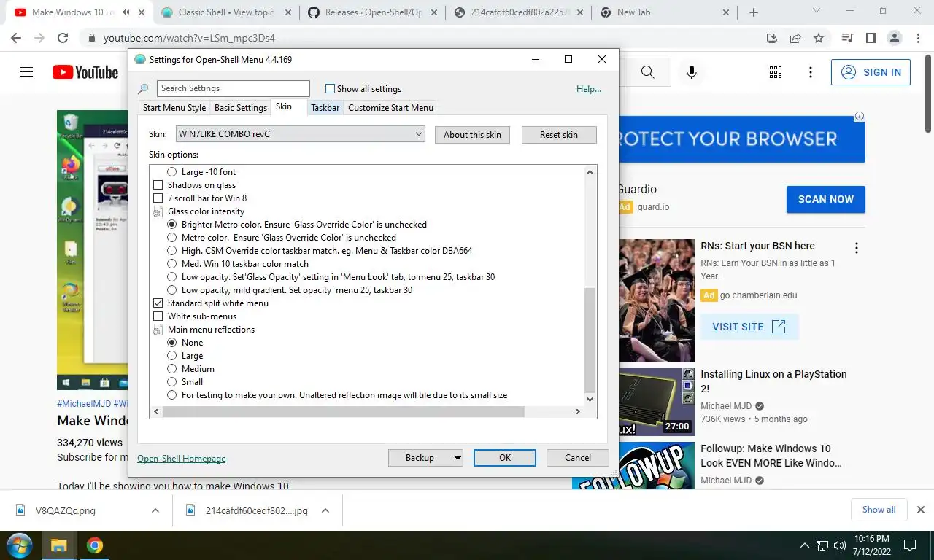Uncheck Standard split white menu
The image size is (934, 560).
coord(158,303)
